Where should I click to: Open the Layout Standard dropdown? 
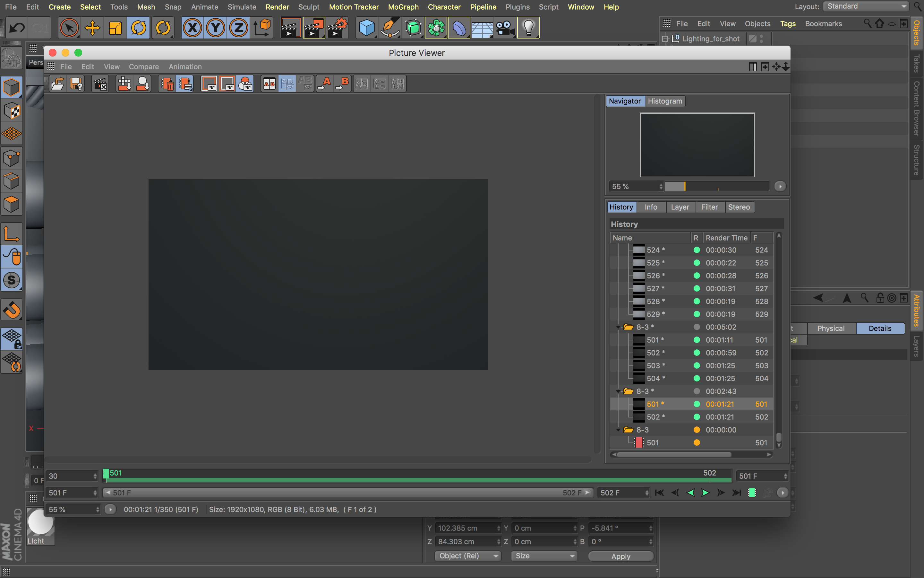coord(865,6)
